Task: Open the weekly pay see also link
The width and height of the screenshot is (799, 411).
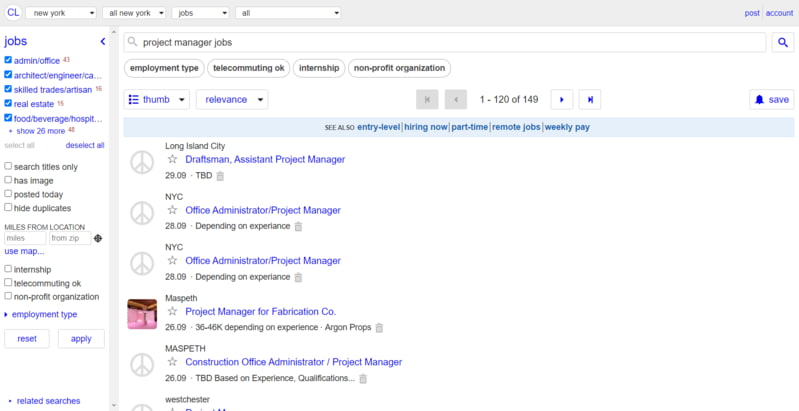Action: click(x=567, y=127)
